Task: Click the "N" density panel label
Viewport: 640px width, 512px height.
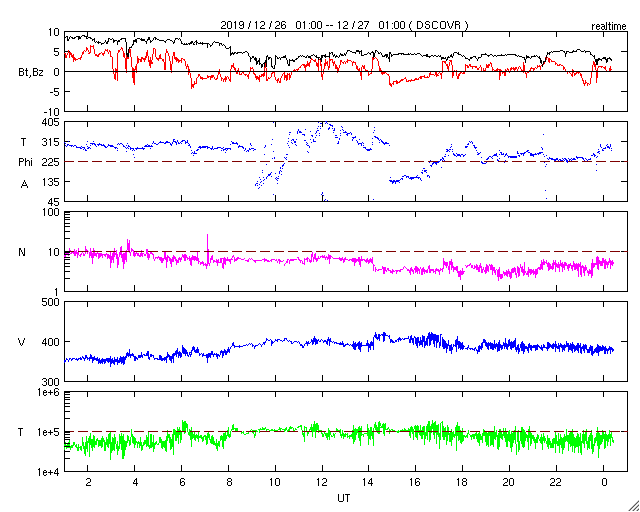Action: 22,252
